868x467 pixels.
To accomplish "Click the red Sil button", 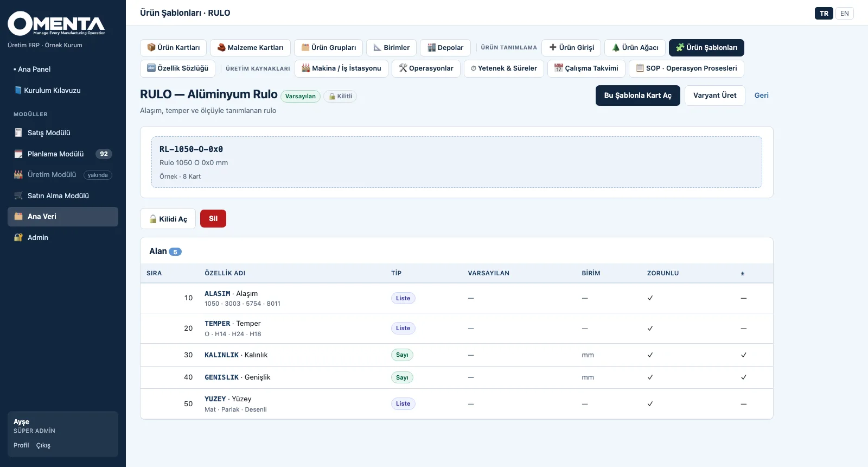I will (213, 219).
